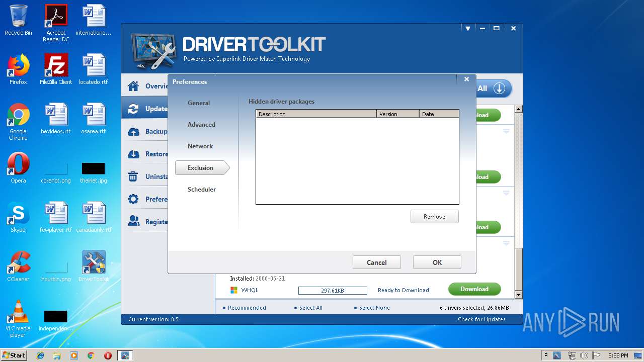Screen dimensions: 644x362
Task: Open the General preferences tab
Action: pyautogui.click(x=199, y=103)
